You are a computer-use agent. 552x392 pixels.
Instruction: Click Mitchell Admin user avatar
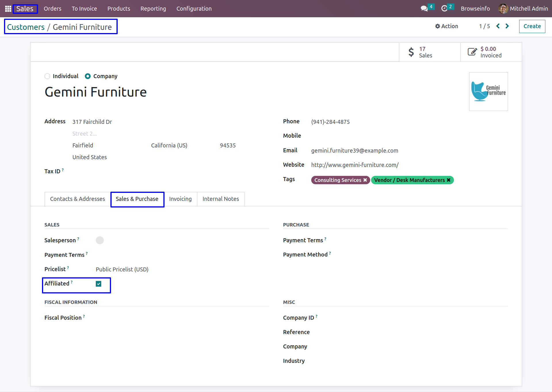point(503,9)
